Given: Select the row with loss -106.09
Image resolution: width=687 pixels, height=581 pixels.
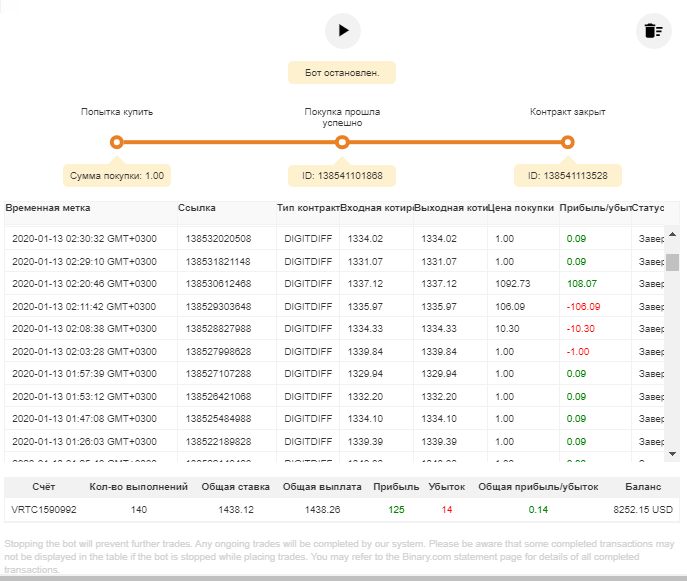Looking at the screenshot, I should (334, 307).
